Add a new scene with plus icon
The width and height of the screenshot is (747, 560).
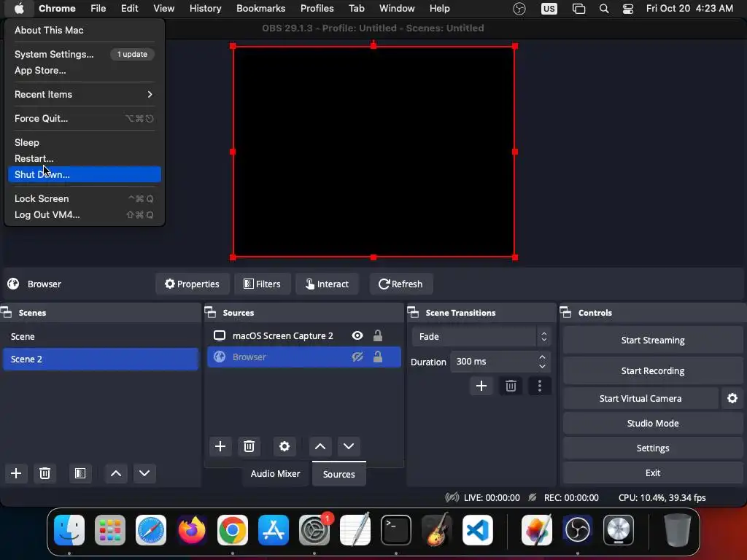coord(16,473)
